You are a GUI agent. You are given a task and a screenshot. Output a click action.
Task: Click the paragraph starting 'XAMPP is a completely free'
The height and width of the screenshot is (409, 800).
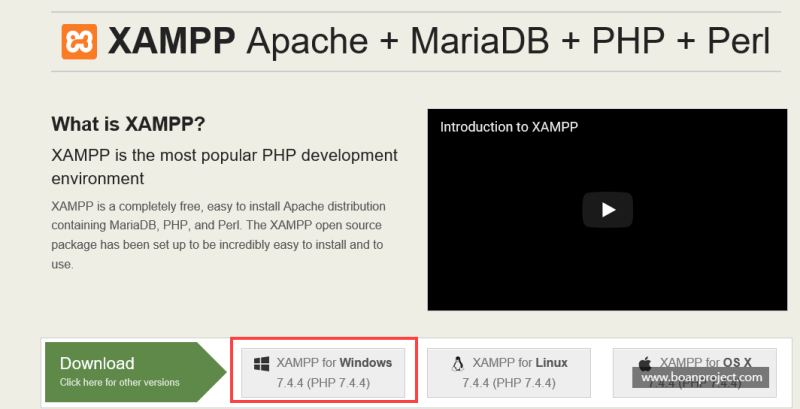[218, 236]
